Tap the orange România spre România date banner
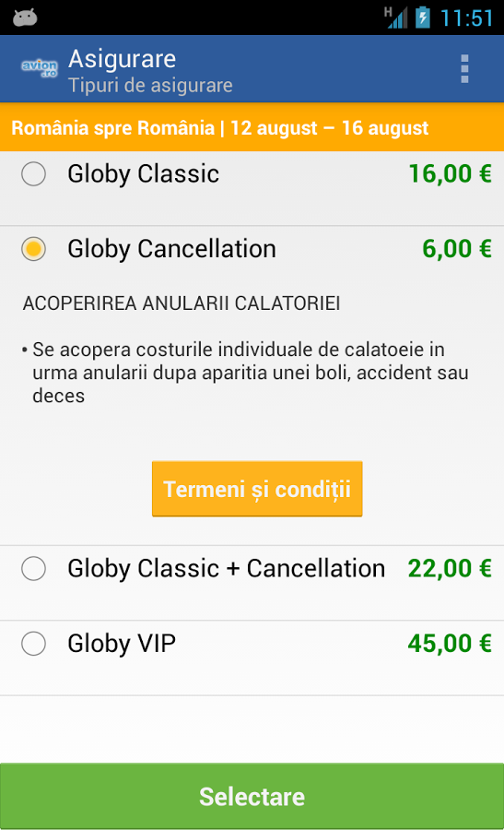 tap(252, 127)
